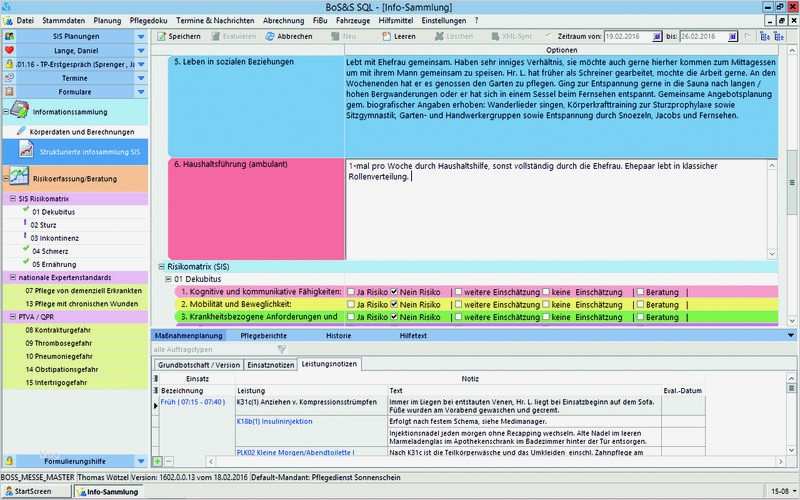
Task: Click the red heart icon beside Lange, Daniel
Action: coord(9,50)
